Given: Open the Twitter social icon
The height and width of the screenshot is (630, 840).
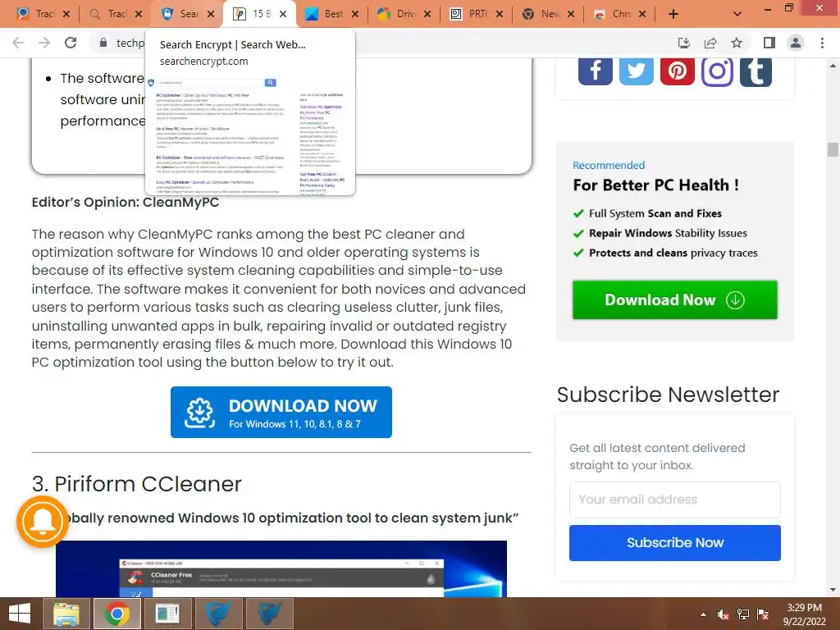Looking at the screenshot, I should (637, 71).
